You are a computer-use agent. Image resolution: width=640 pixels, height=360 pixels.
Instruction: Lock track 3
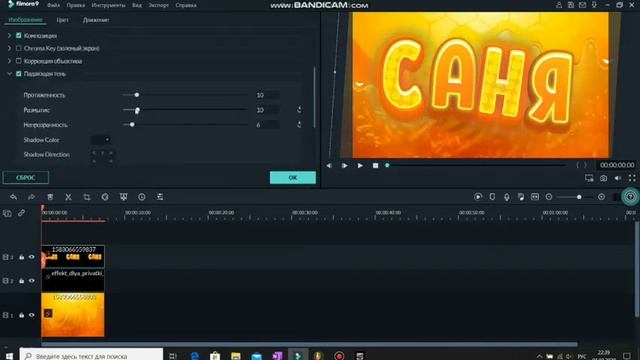click(x=21, y=257)
